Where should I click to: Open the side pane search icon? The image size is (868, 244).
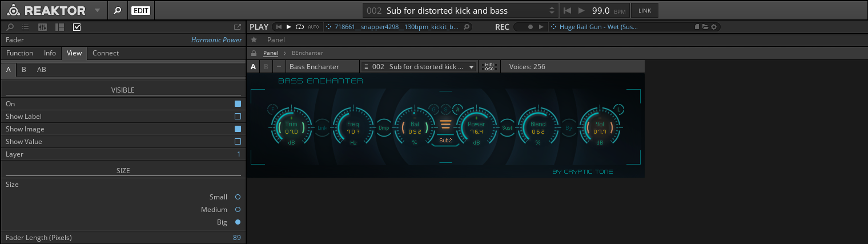10,27
